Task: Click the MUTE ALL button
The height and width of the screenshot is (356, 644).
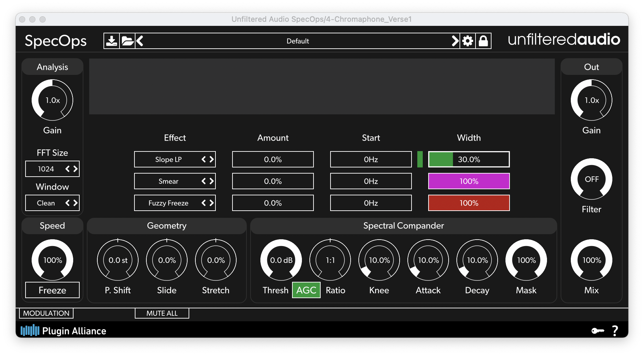Action: [162, 313]
